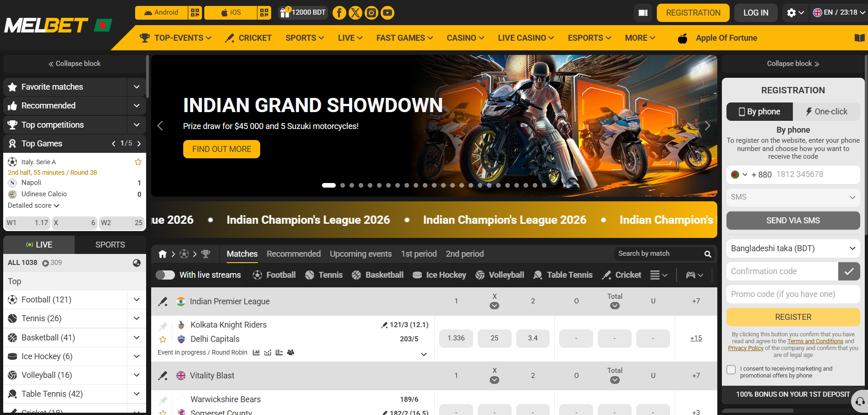
Task: Open the YouTube social link
Action: click(x=388, y=13)
